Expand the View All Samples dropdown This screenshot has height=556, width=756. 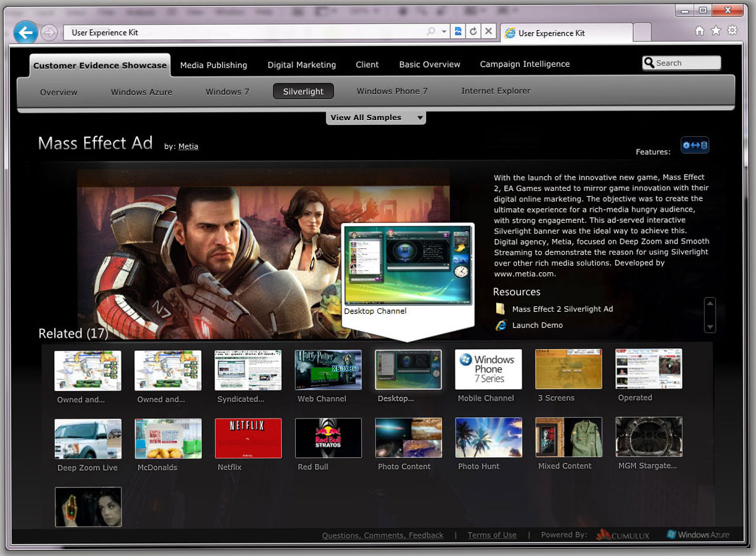(x=375, y=117)
